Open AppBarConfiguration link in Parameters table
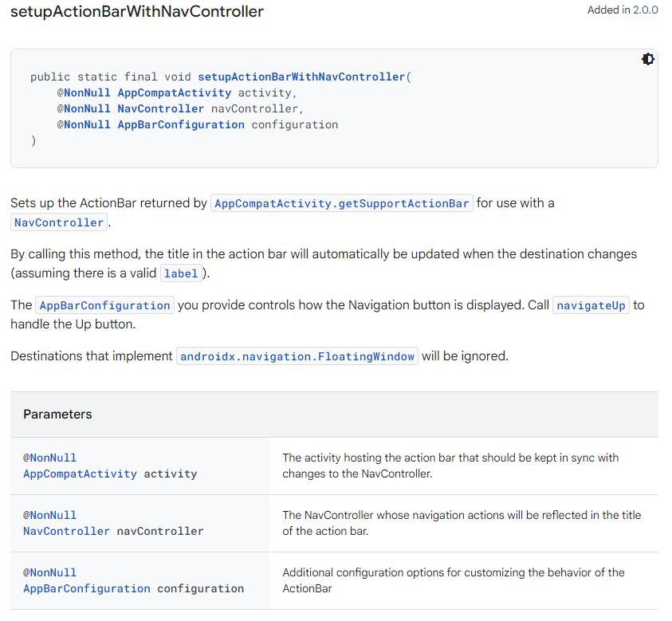The height and width of the screenshot is (621, 672). point(87,588)
